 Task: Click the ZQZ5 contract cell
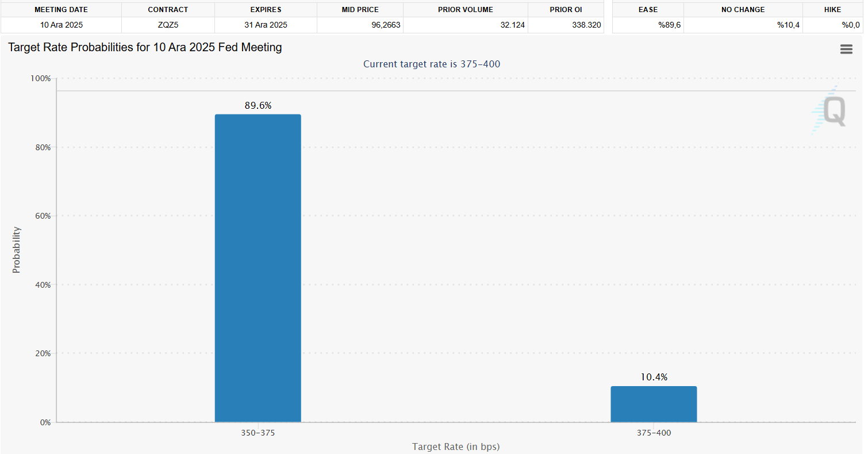click(x=168, y=25)
